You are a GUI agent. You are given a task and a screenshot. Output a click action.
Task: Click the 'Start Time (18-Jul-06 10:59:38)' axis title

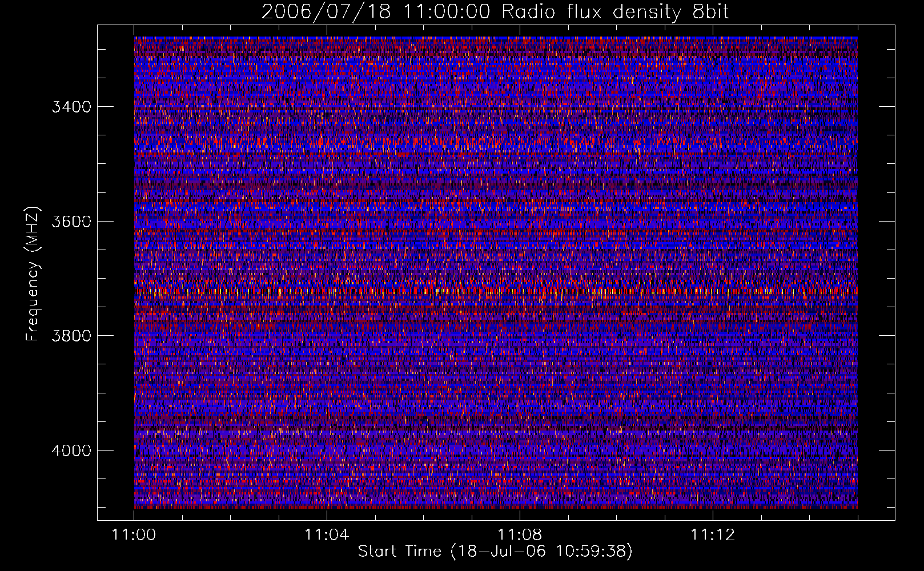point(495,552)
